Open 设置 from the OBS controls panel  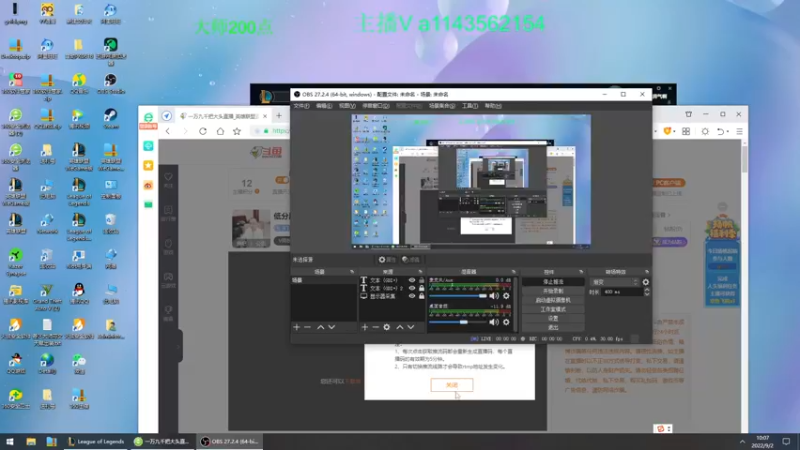click(x=553, y=318)
